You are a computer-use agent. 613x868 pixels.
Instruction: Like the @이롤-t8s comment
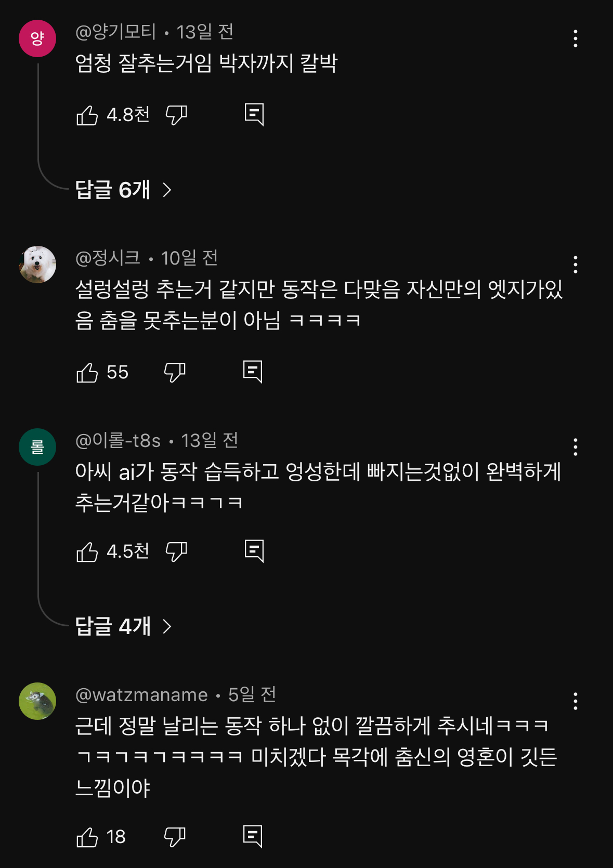[x=87, y=551]
